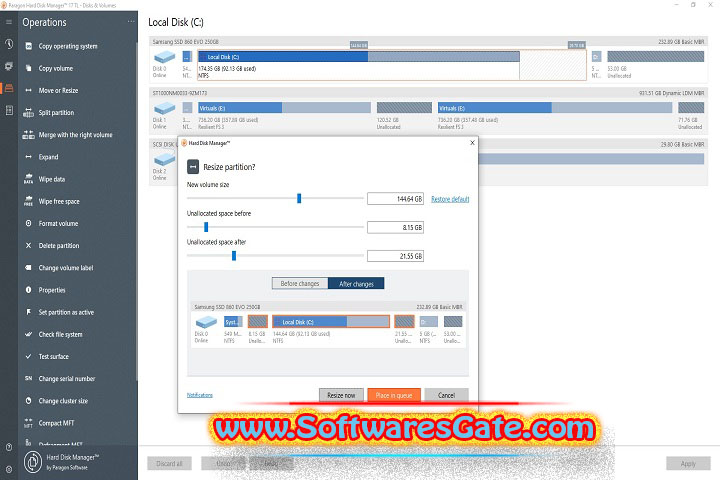Click the Unallocated space before input field
Screen dimensions: 720x480
pos(395,227)
